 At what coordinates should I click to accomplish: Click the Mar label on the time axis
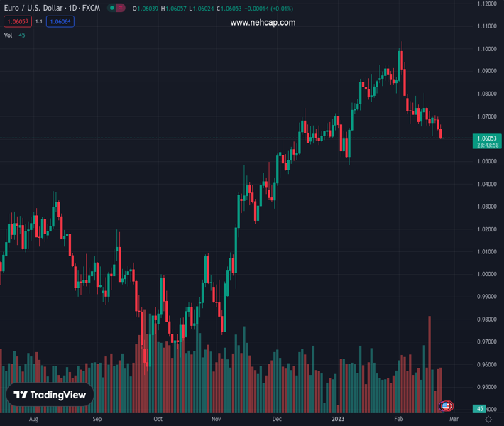(x=454, y=420)
